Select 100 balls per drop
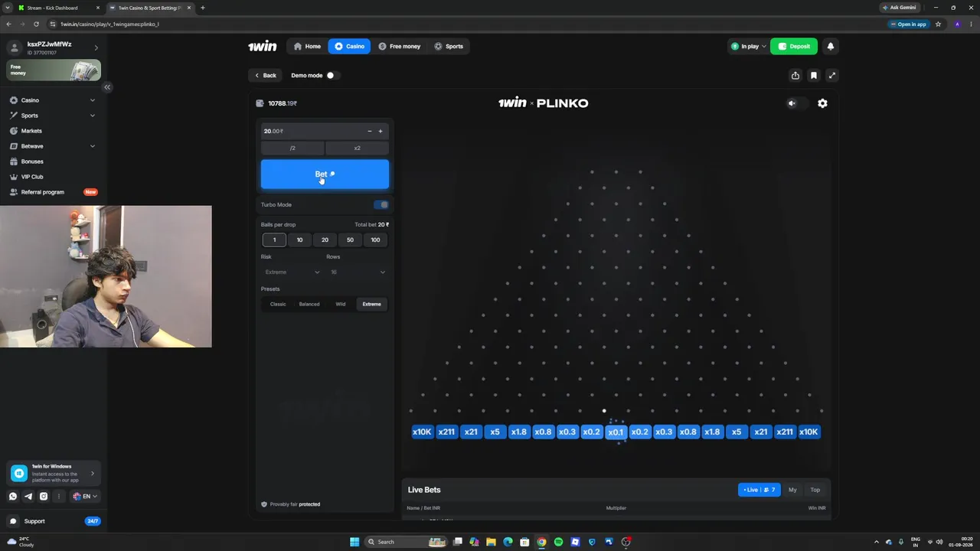The image size is (980, 551). (375, 240)
